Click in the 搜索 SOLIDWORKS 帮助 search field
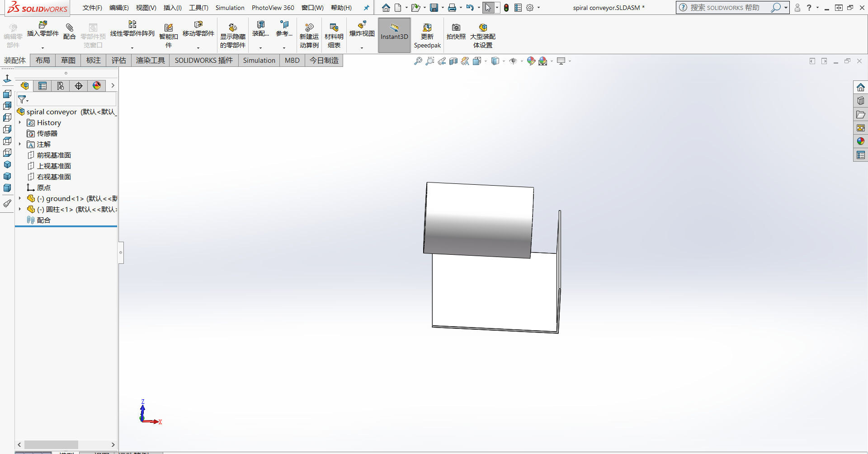The width and height of the screenshot is (868, 454). point(728,8)
